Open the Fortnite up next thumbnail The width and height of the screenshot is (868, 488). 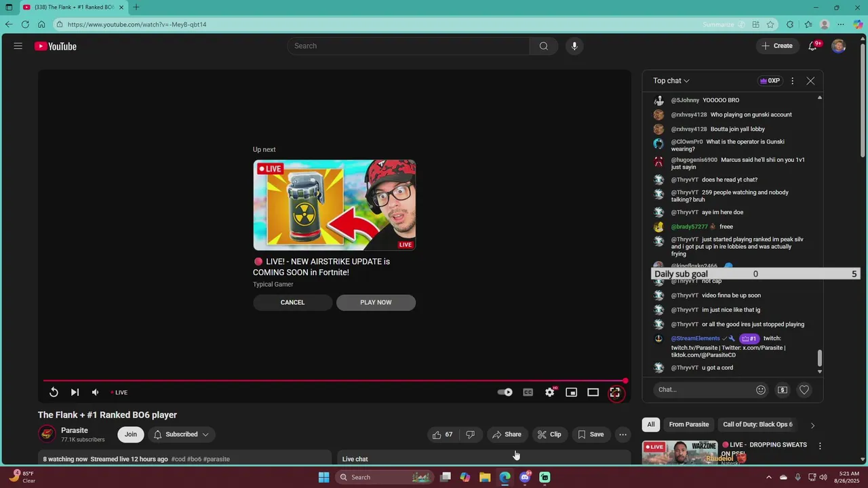334,205
